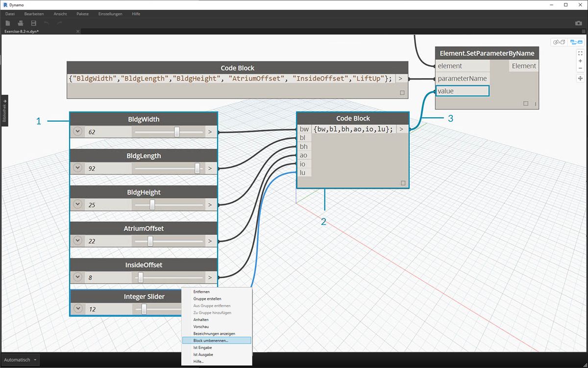Click the BldgHeight value field showing 25
The image size is (588, 368).
[x=108, y=204]
